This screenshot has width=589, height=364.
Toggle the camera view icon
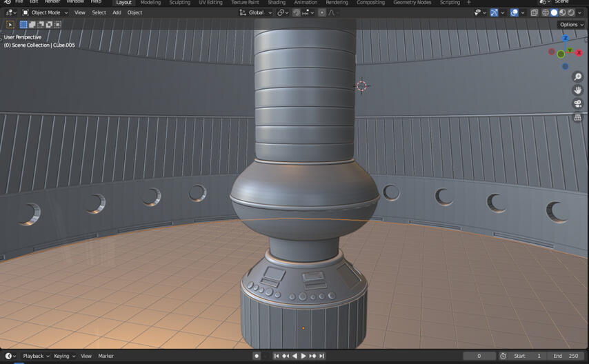coord(578,103)
